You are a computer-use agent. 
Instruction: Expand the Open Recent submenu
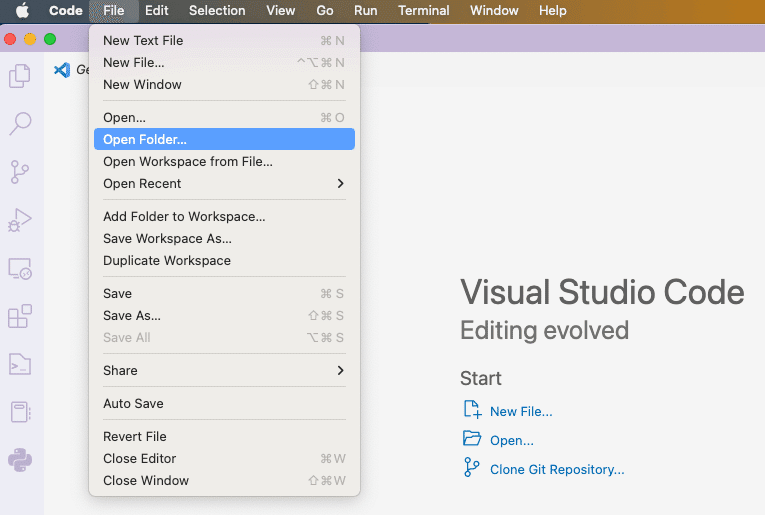[x=224, y=183]
